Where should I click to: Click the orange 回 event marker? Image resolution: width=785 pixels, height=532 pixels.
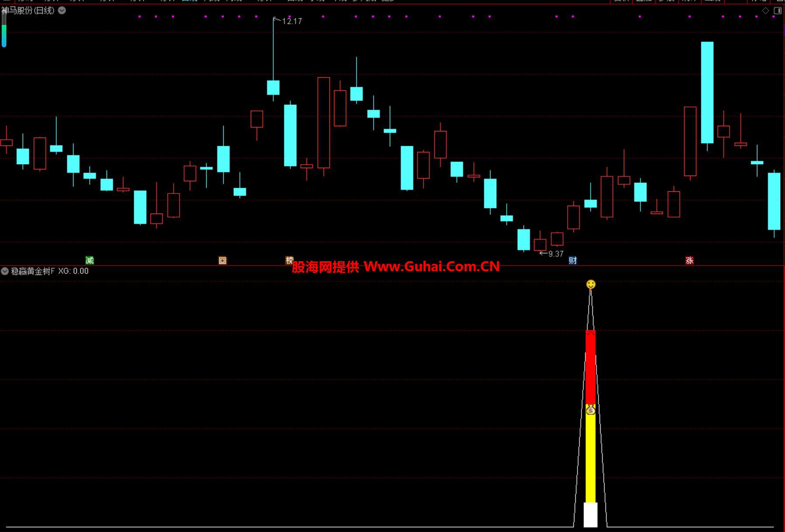point(222,261)
